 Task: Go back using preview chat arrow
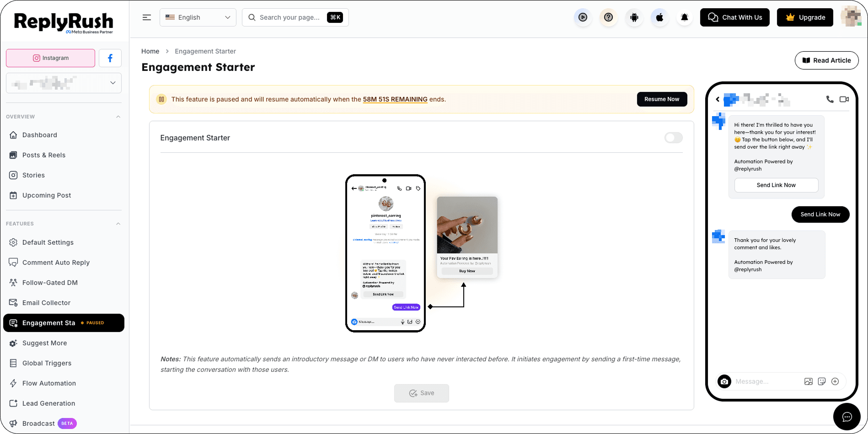718,99
